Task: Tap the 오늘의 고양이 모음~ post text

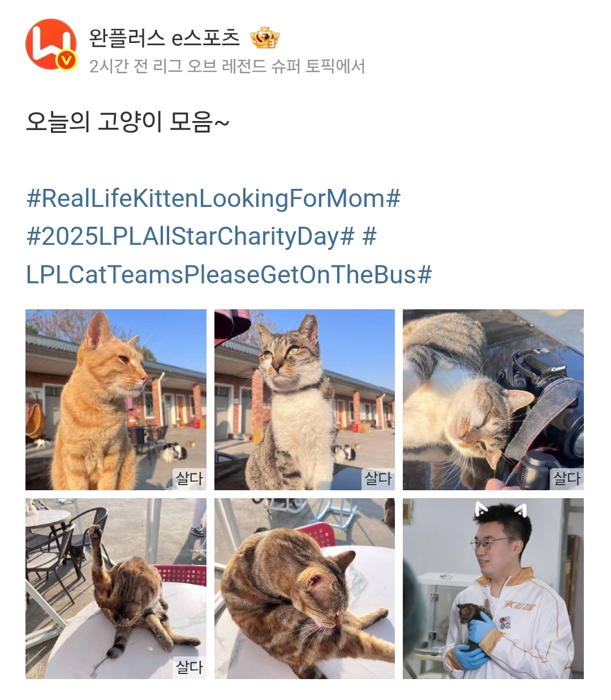Action: (128, 122)
